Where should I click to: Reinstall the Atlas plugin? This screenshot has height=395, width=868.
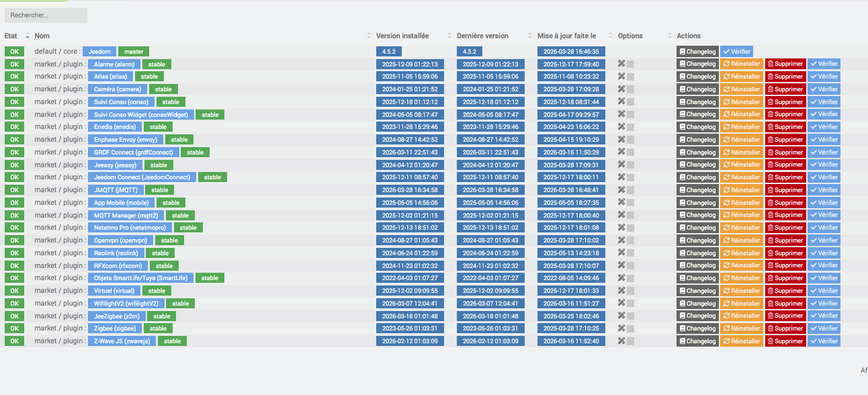tap(742, 77)
